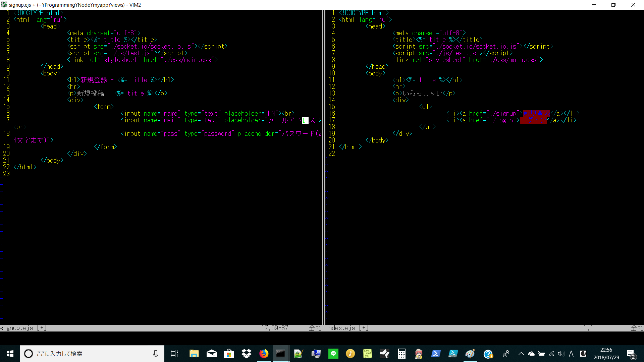Viewport: 644px width, 362px height.
Task: Click the Task View icon
Action: coord(174,354)
